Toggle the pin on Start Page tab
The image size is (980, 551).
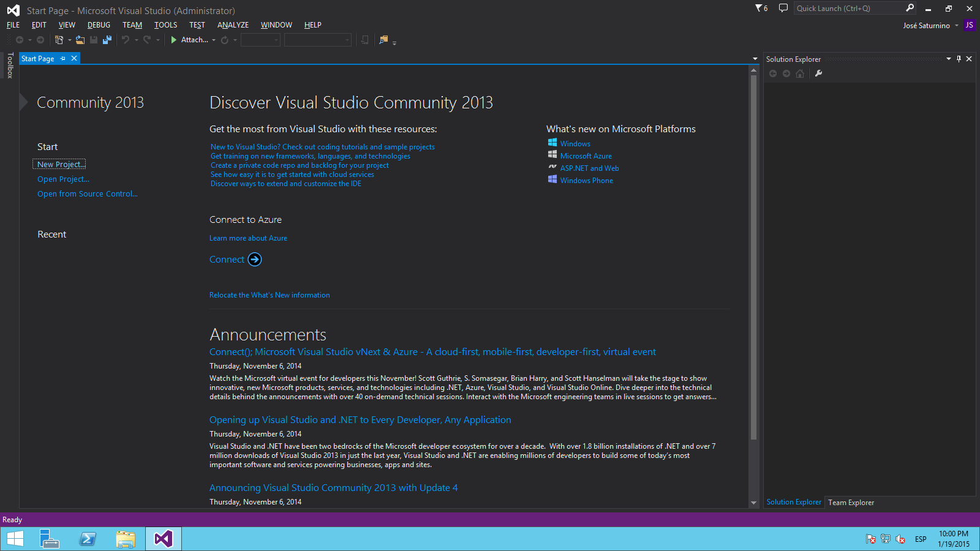[x=62, y=58]
